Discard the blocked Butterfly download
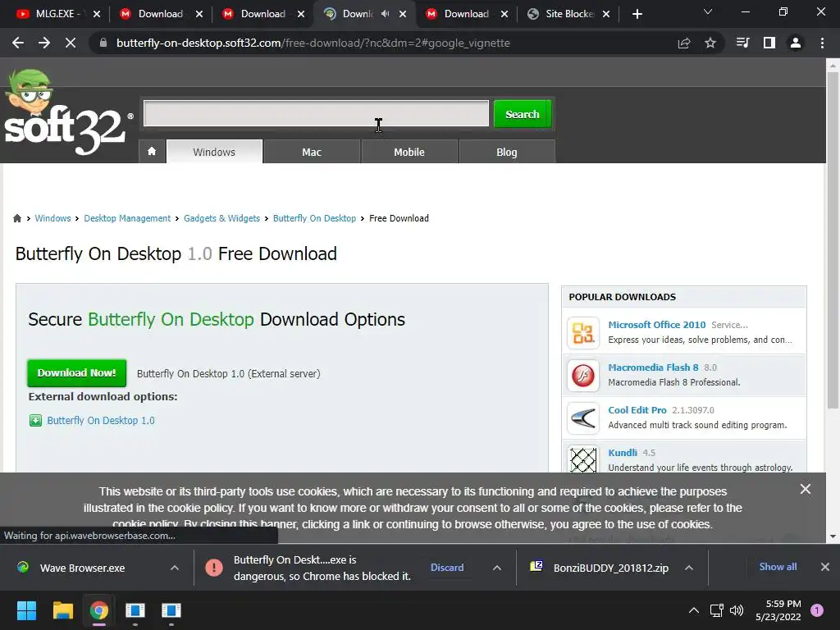This screenshot has width=840, height=630. coord(447,568)
